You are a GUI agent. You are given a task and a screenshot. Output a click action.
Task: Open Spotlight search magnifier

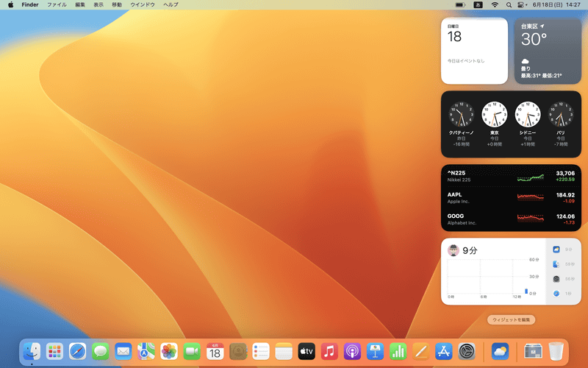[x=509, y=5]
